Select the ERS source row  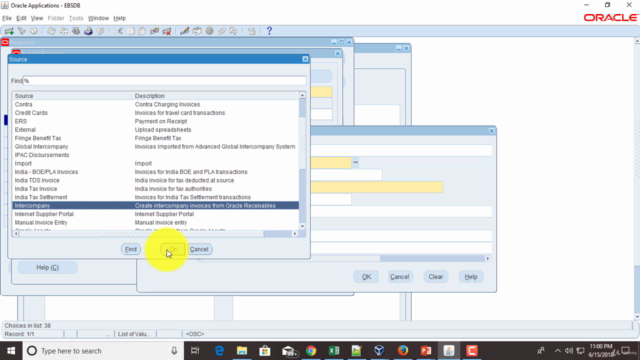[x=156, y=121]
